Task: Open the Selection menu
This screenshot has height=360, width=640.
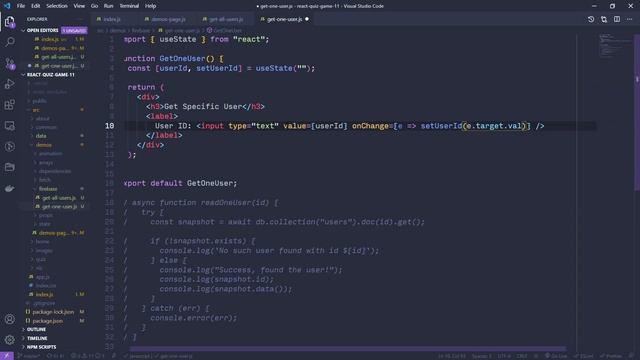Action: pos(57,6)
